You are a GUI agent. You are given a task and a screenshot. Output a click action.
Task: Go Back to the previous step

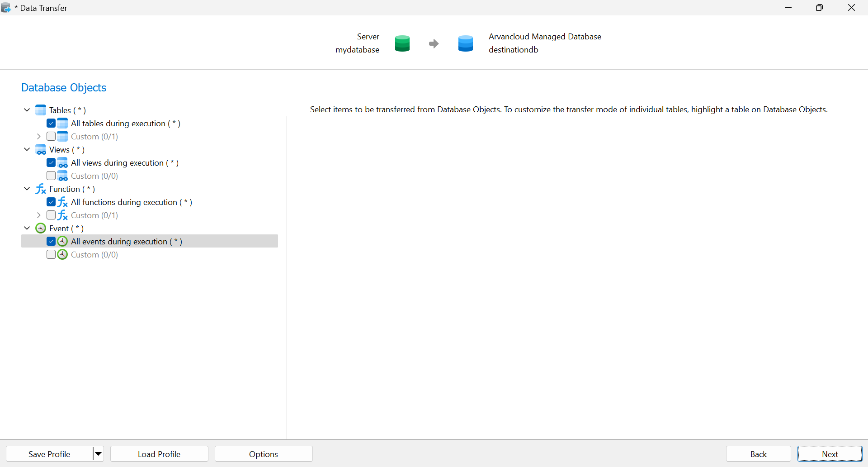tap(758, 454)
